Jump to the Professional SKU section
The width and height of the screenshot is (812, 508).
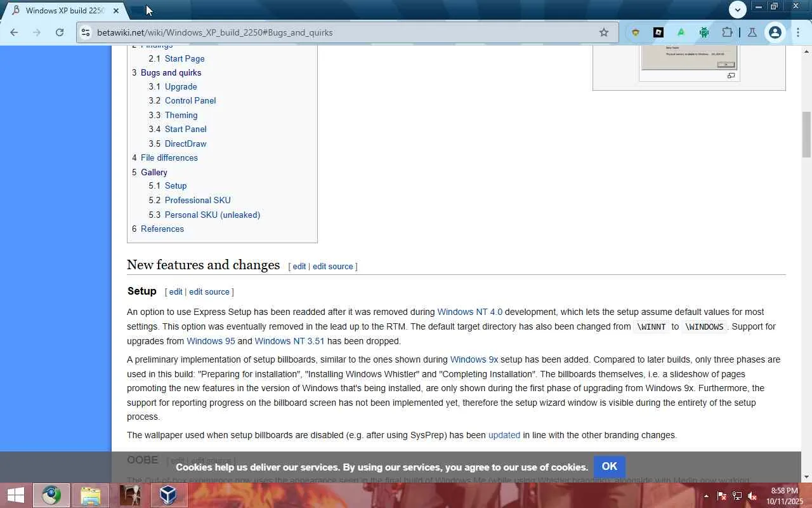point(197,200)
